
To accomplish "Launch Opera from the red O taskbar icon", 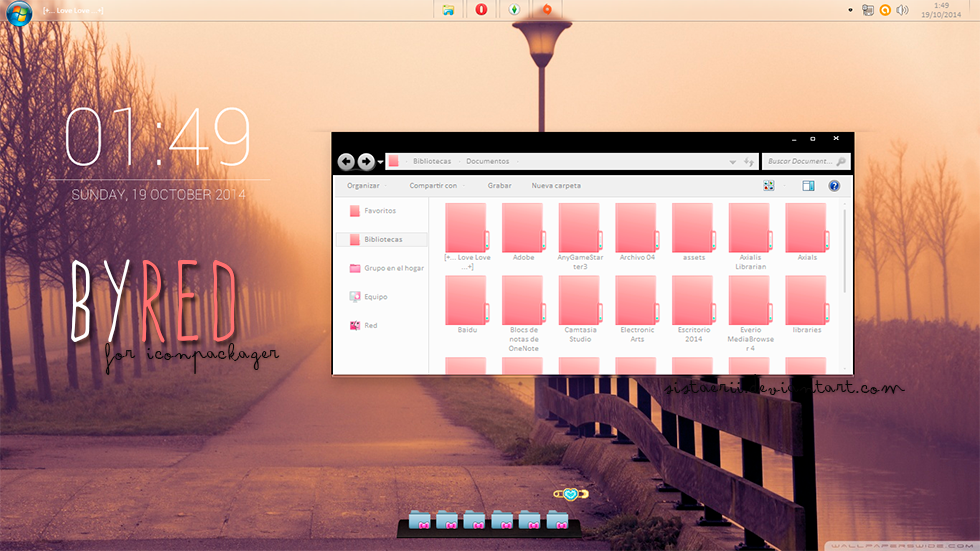I will pyautogui.click(x=481, y=9).
